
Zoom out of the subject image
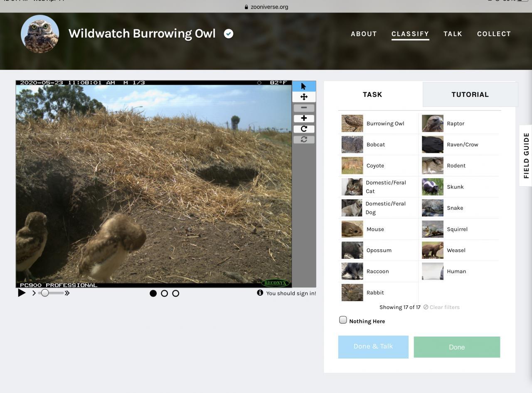[304, 108]
